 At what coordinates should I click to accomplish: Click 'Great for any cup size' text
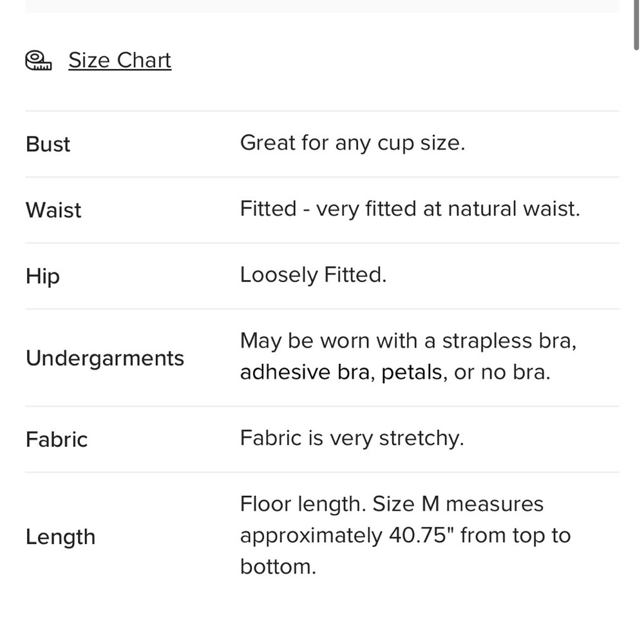pos(352,143)
